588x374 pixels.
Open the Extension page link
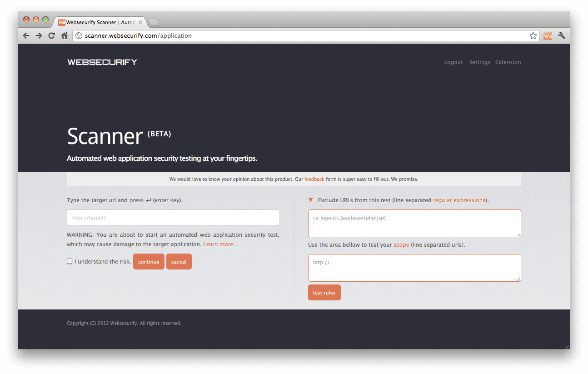coord(508,62)
